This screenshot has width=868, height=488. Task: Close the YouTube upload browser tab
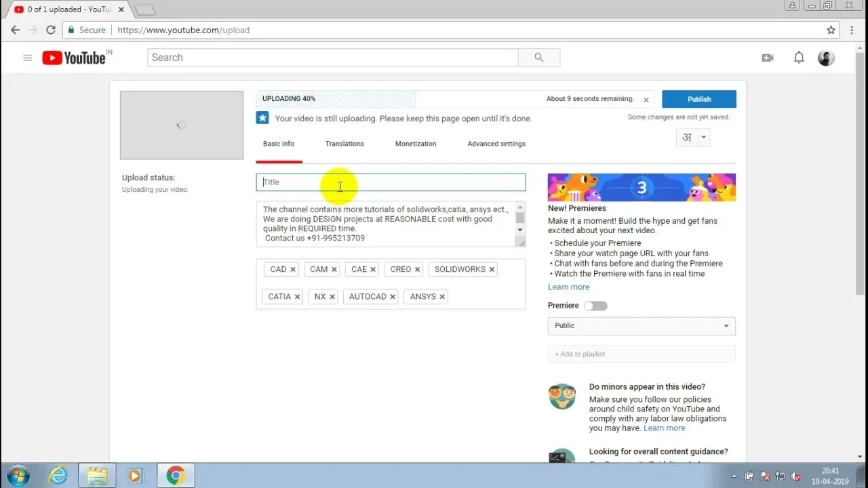[x=120, y=9]
